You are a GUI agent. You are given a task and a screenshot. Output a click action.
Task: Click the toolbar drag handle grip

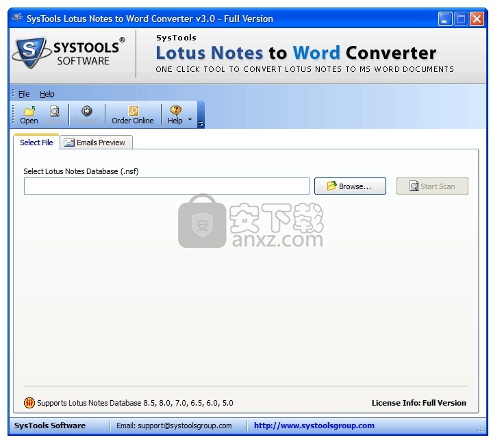pos(13,114)
